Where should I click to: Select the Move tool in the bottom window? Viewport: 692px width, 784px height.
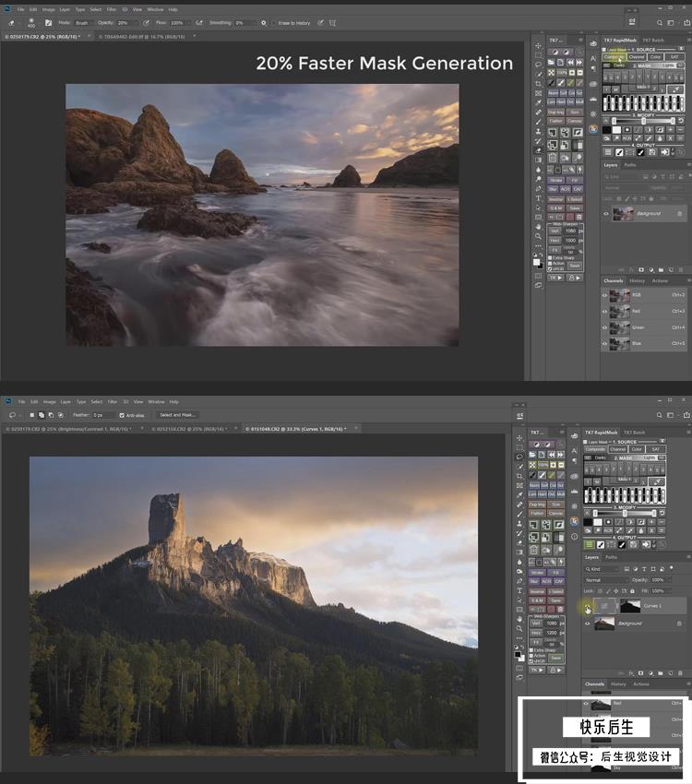[519, 438]
